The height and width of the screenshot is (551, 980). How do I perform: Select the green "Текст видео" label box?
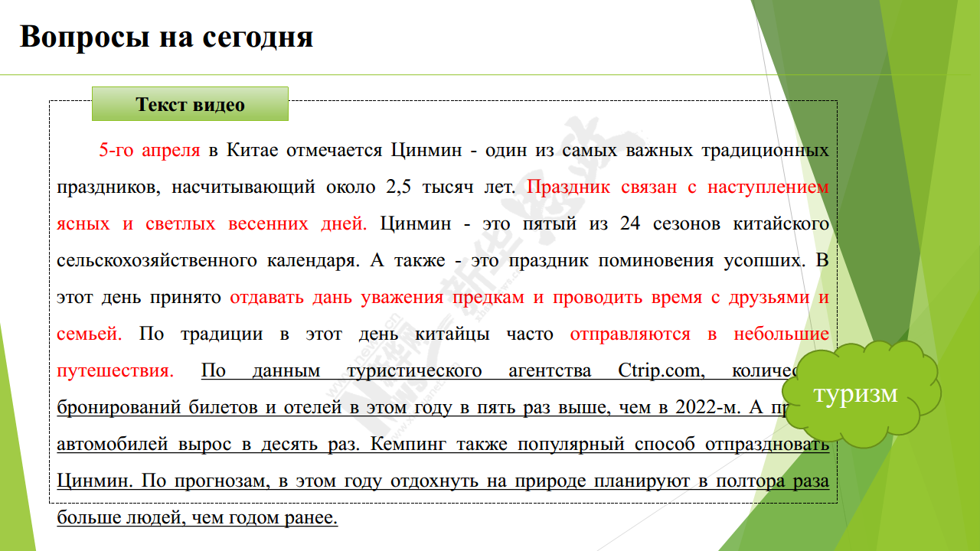(190, 104)
